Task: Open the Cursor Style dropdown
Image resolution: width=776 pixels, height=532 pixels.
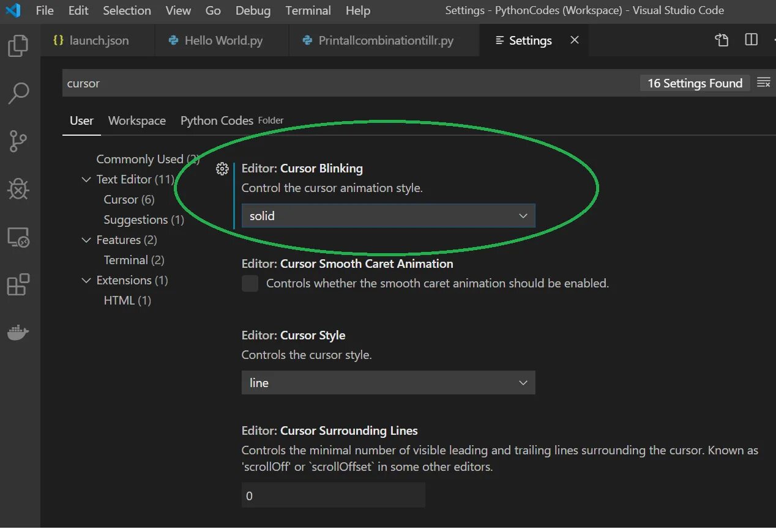Action: pyautogui.click(x=388, y=383)
